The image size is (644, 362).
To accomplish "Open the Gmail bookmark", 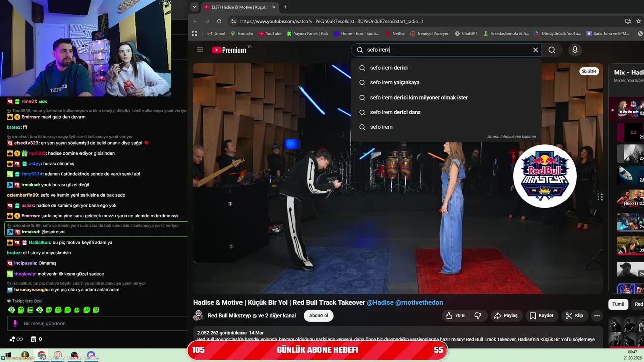I will point(216,34).
